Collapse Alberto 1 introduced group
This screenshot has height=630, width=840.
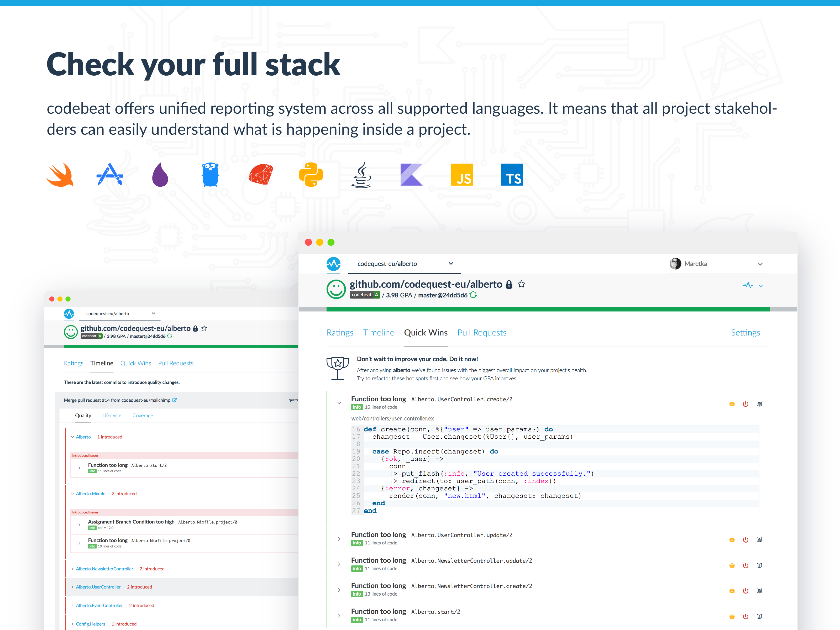tap(72, 437)
